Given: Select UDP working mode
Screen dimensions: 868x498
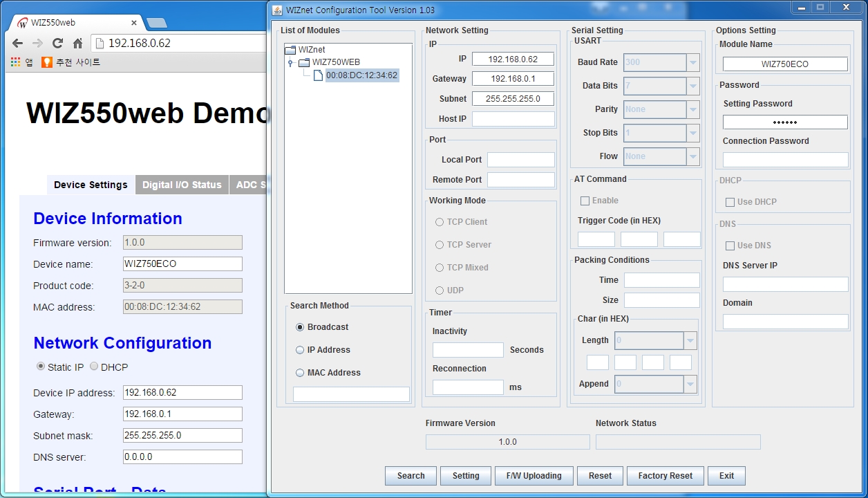Looking at the screenshot, I should tap(440, 290).
